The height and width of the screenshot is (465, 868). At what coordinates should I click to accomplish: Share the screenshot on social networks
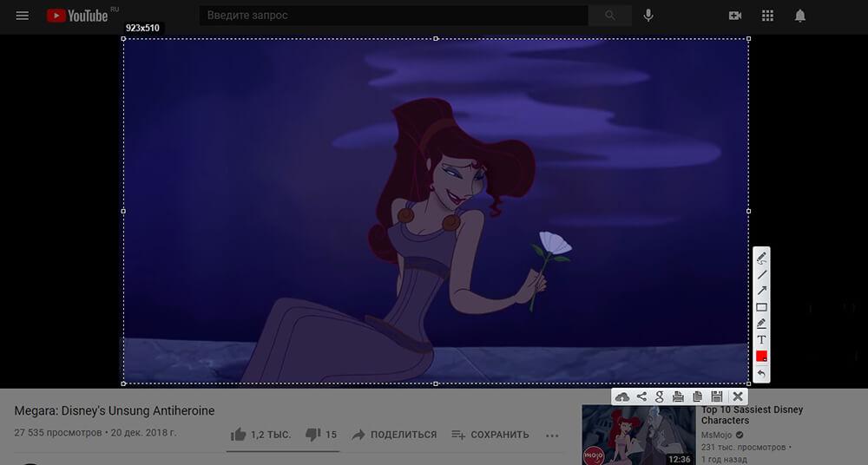point(641,396)
